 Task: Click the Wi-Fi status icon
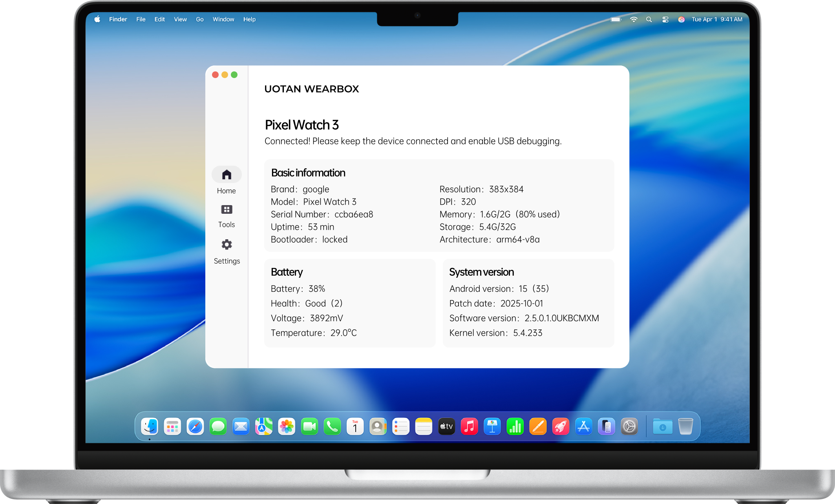(634, 19)
